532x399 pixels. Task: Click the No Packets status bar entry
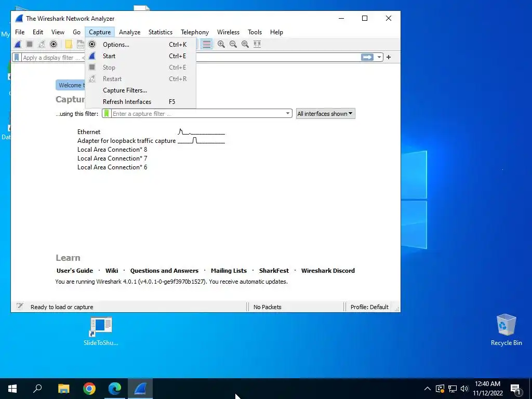(x=268, y=307)
